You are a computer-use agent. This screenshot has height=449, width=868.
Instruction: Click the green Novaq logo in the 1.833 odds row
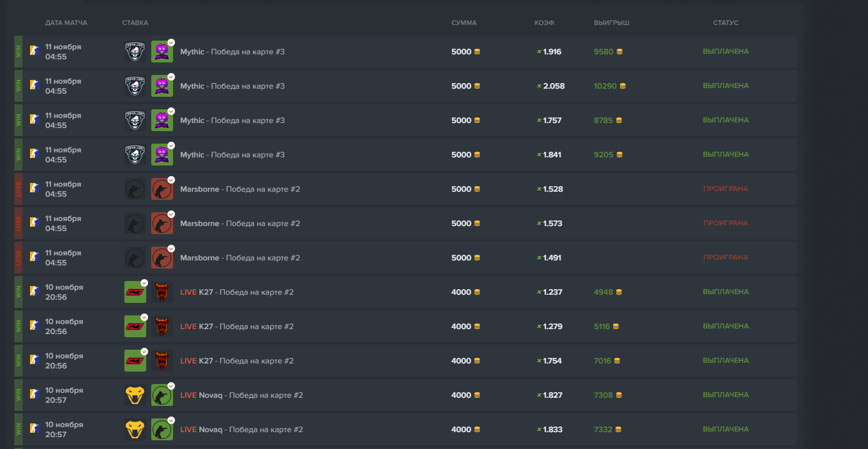pos(162,430)
